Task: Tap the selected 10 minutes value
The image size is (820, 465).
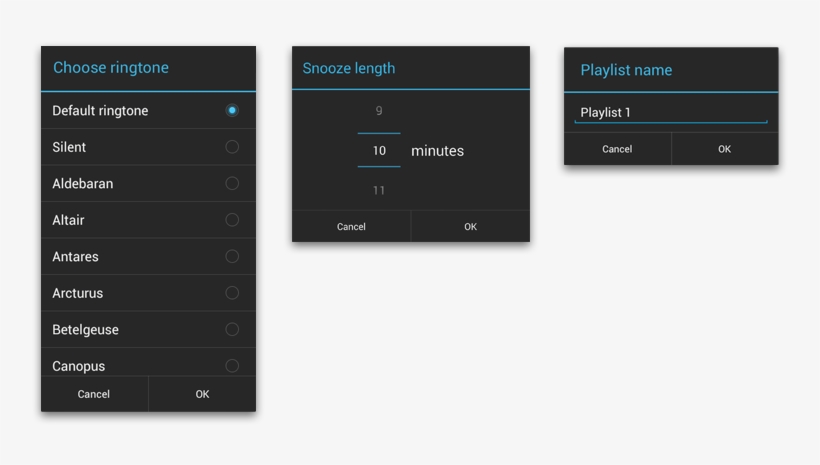Action: pyautogui.click(x=379, y=151)
